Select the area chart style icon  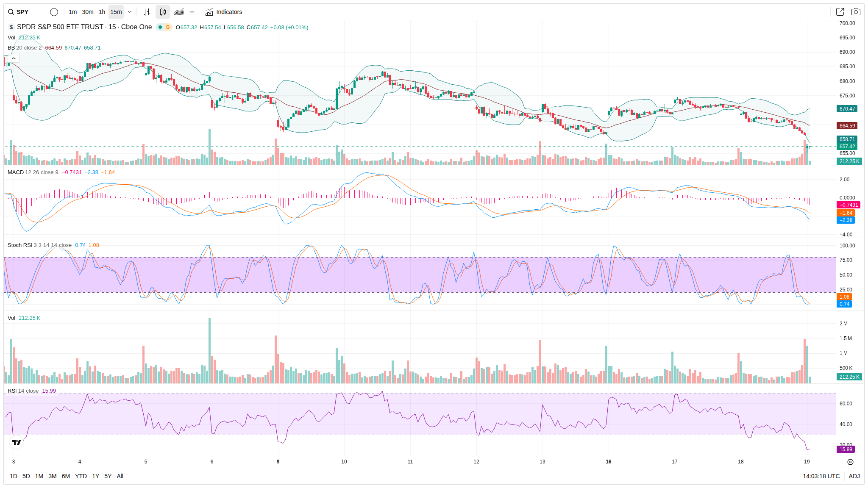pos(179,12)
